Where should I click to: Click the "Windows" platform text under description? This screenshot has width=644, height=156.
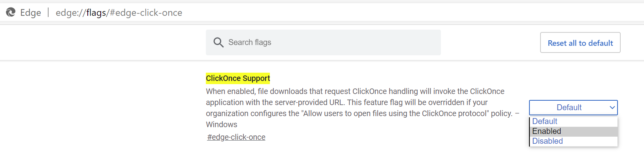click(222, 124)
